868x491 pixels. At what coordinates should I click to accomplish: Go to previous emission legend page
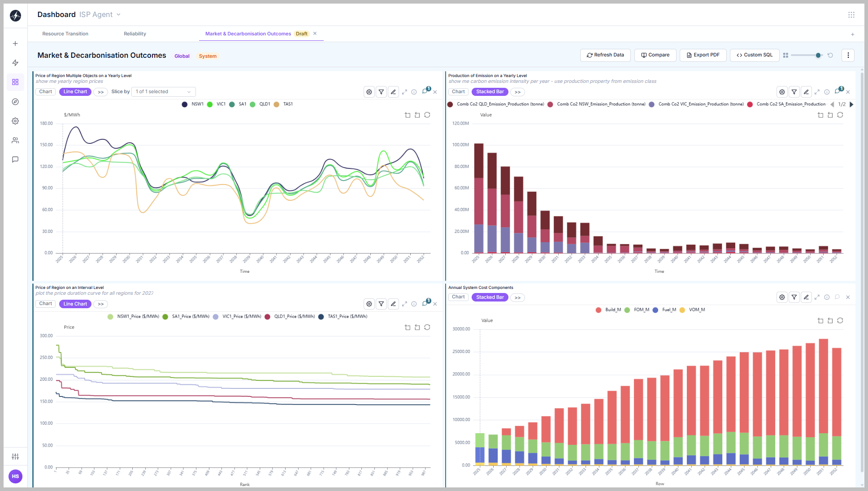click(x=832, y=104)
